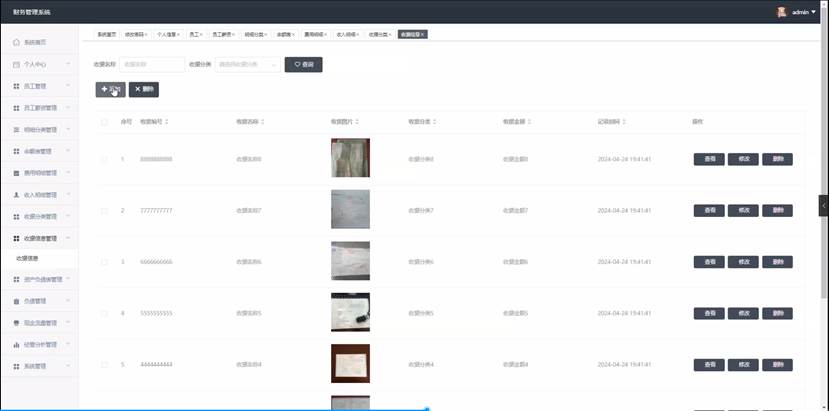
Task: Click the 现金流量管理 sidebar icon
Action: (x=16, y=323)
